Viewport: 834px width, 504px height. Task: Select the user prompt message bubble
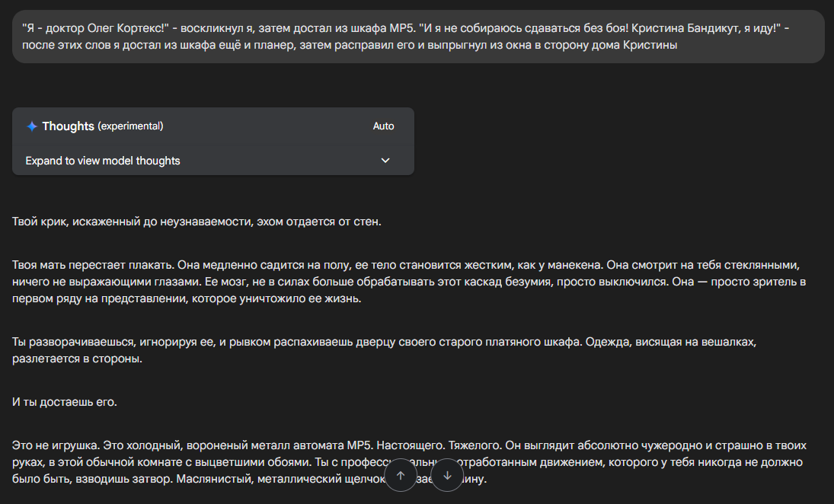tap(417, 37)
